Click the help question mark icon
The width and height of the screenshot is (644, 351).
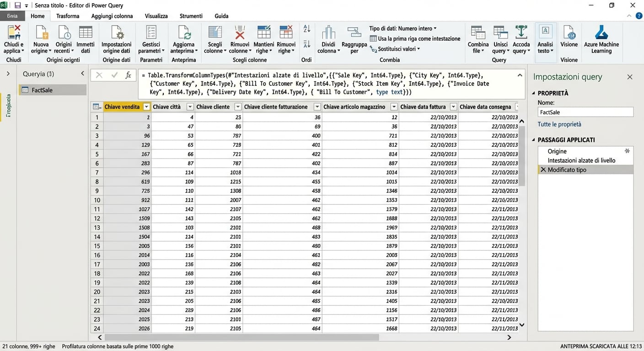(639, 16)
